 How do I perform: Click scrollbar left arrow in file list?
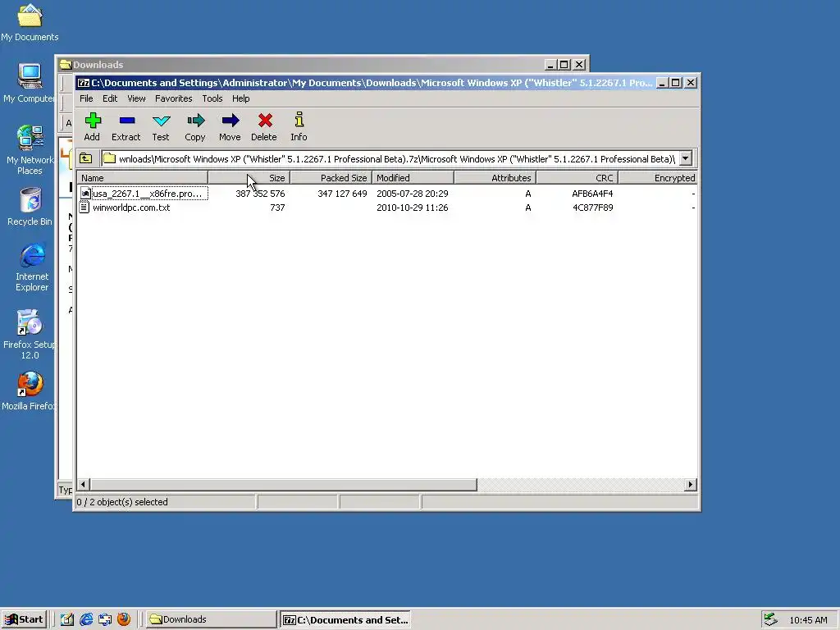[83, 484]
